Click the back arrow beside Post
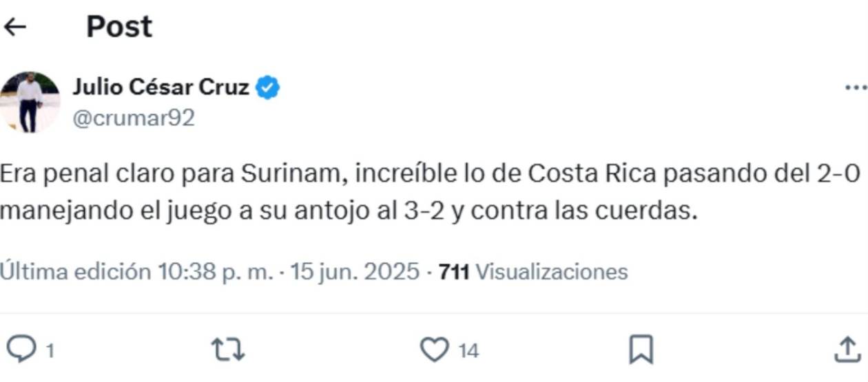This screenshot has height=382, width=868. pyautogui.click(x=14, y=27)
